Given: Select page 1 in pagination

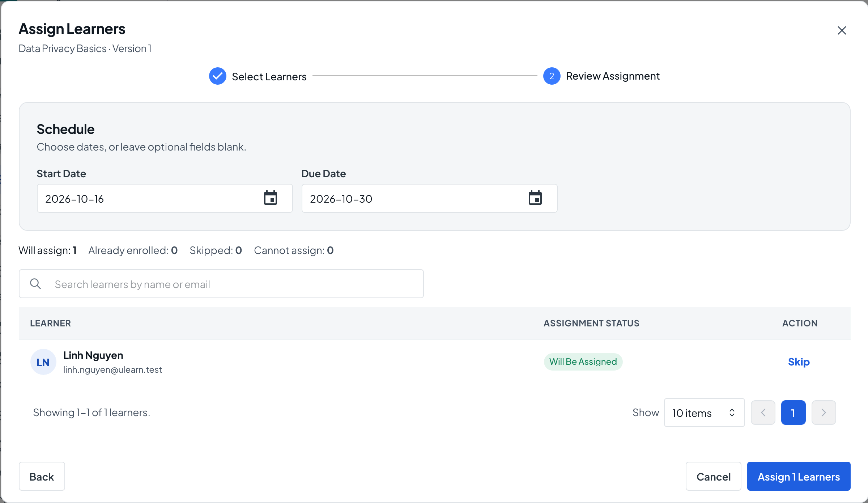Looking at the screenshot, I should pos(793,413).
